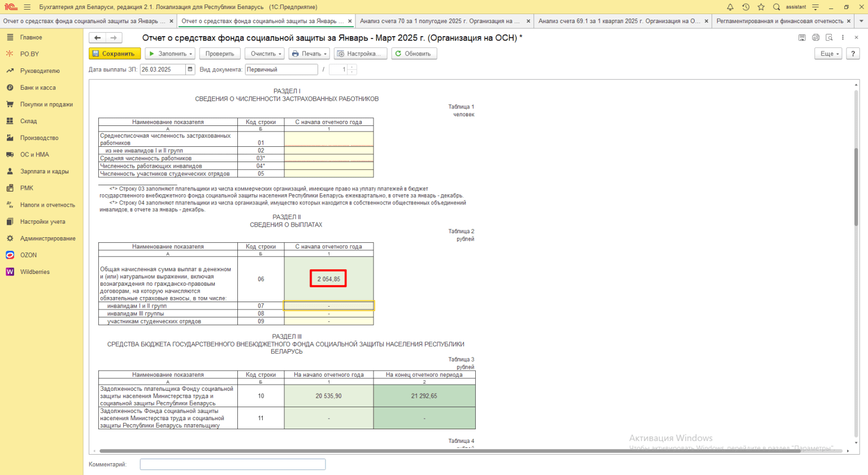The width and height of the screenshot is (868, 475).
Task: Click the printer icon above the Еще button
Action: click(815, 38)
